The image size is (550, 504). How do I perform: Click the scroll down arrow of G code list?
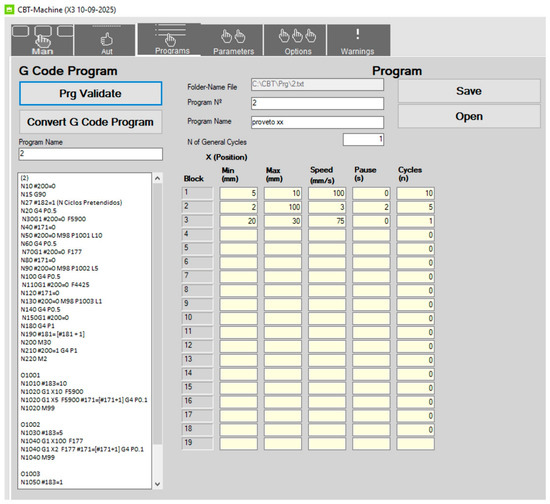tap(157, 484)
